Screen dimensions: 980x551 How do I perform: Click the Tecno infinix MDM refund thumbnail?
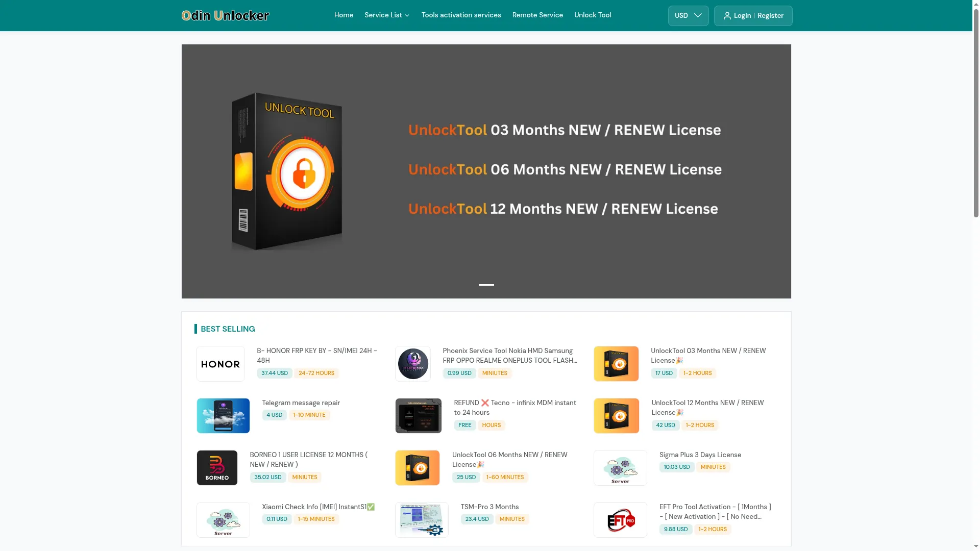pyautogui.click(x=418, y=416)
